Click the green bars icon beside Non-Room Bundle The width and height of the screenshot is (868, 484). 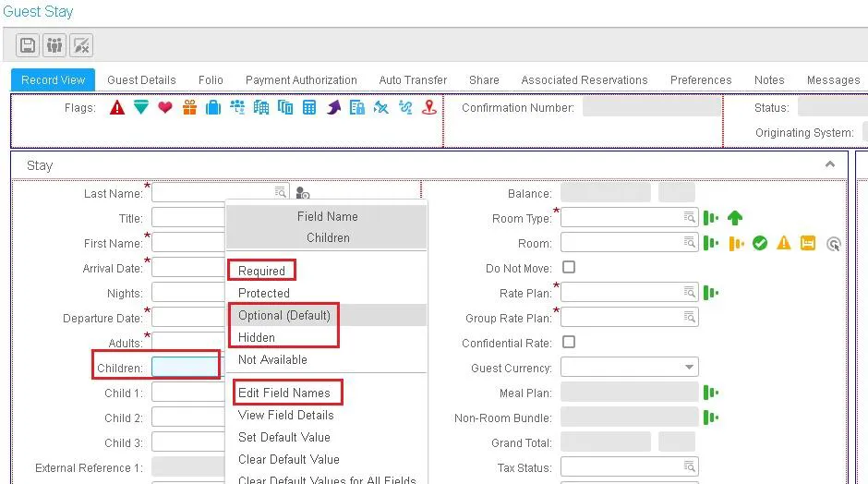point(711,417)
